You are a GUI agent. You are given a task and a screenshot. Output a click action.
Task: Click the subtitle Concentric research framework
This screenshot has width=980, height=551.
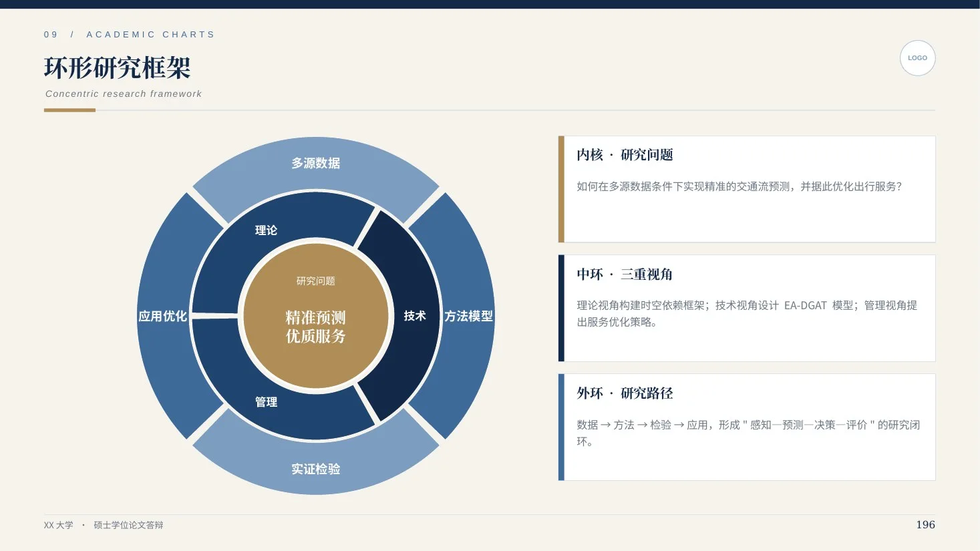pos(124,94)
